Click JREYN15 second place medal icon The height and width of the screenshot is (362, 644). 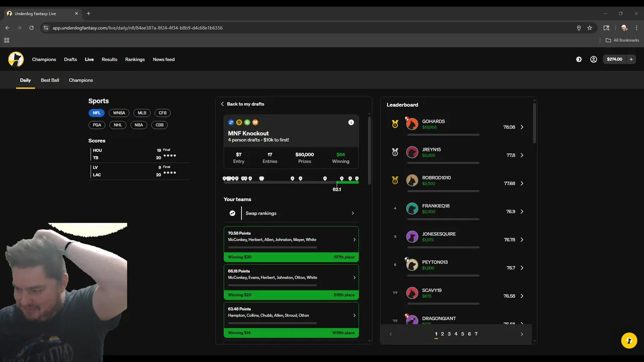pos(395,152)
